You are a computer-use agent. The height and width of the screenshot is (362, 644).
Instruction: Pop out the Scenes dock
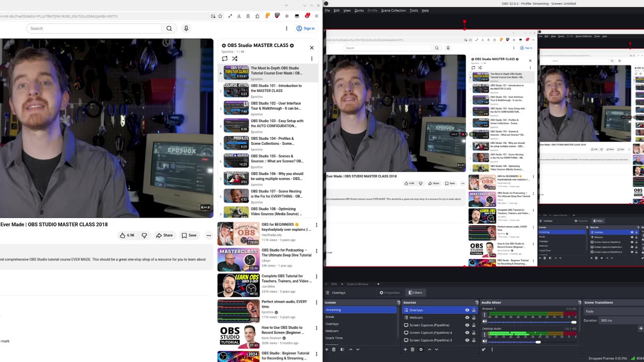[398, 303]
